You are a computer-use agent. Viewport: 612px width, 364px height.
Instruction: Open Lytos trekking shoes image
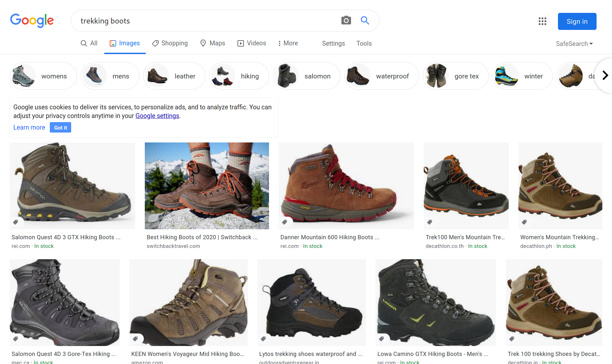coord(311,303)
